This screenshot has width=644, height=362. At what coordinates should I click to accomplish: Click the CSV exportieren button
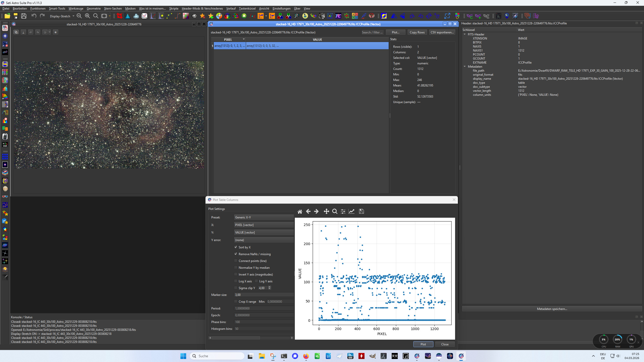point(442,32)
